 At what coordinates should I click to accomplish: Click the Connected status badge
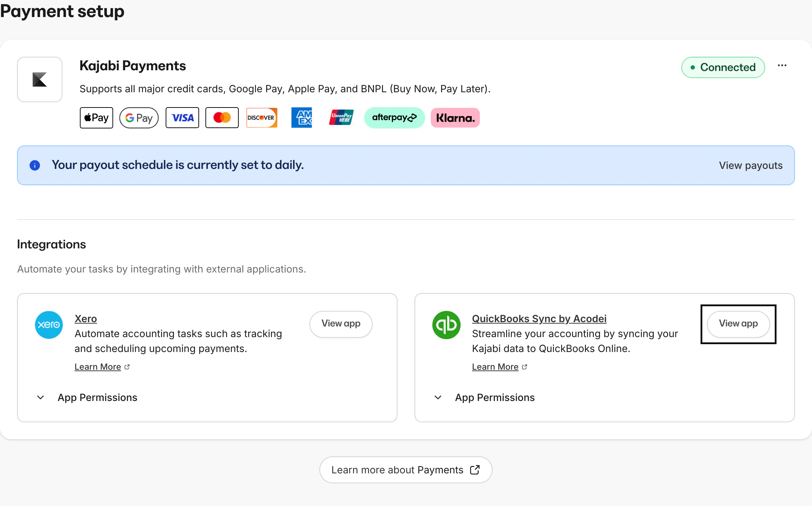[723, 67]
